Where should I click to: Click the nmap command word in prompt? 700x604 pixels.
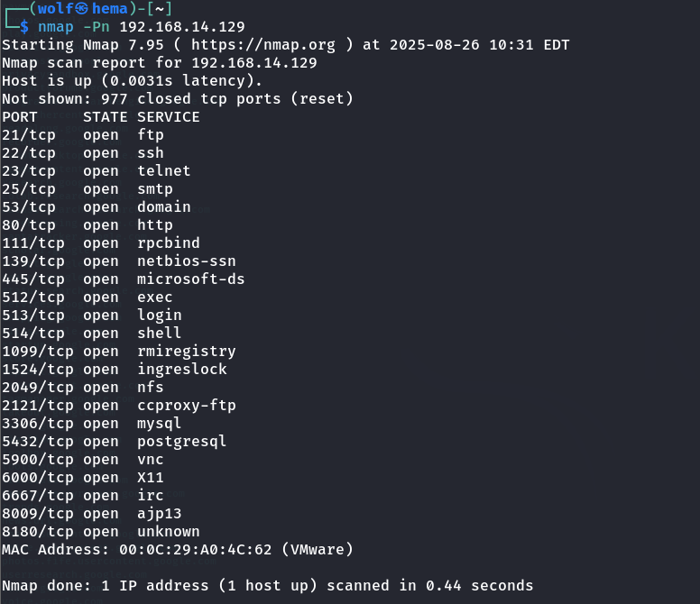[x=56, y=27]
